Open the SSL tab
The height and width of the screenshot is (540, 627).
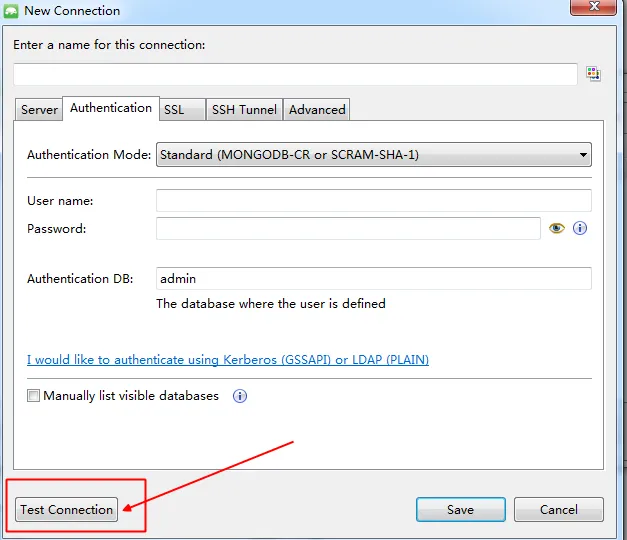pos(182,110)
